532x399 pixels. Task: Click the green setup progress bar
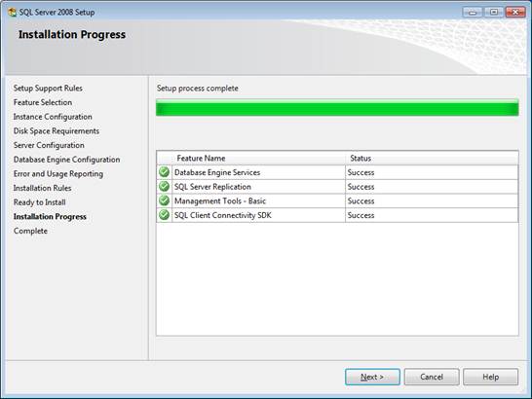[337, 107]
